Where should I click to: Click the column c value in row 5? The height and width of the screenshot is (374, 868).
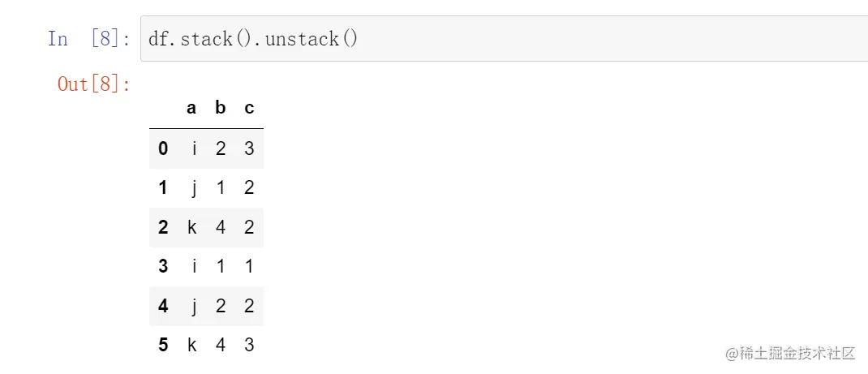[x=249, y=345]
